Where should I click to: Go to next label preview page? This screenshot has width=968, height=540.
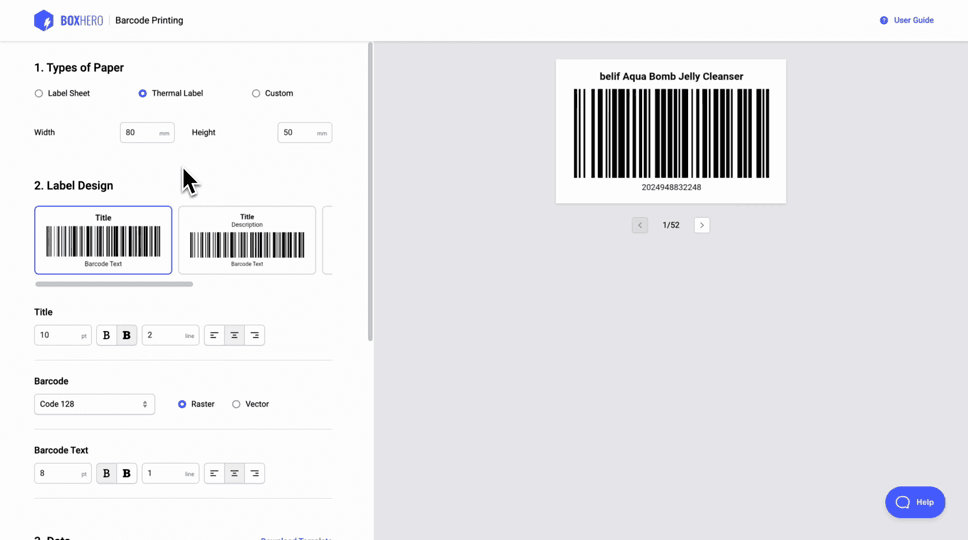702,225
